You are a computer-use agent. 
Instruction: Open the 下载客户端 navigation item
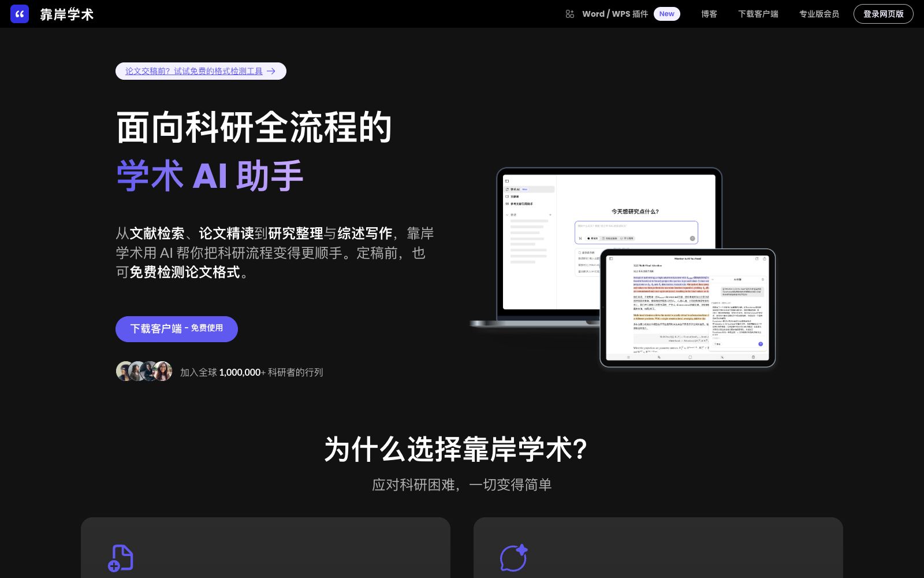758,14
